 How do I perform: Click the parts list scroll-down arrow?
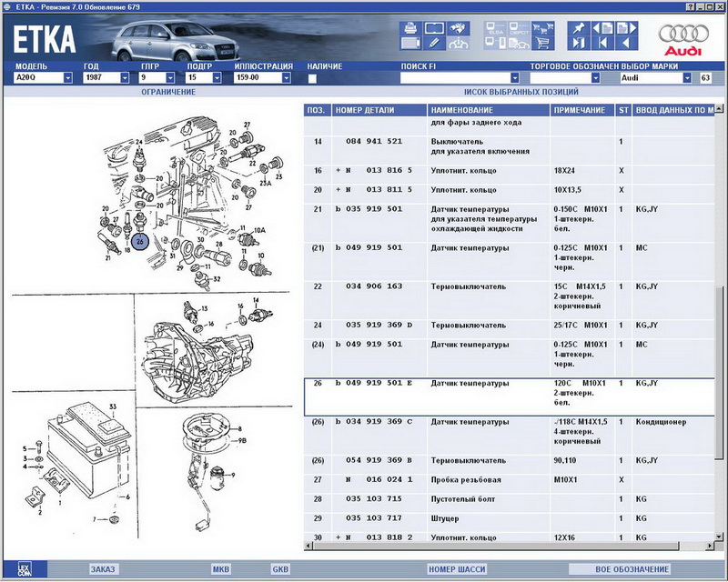click(x=719, y=537)
